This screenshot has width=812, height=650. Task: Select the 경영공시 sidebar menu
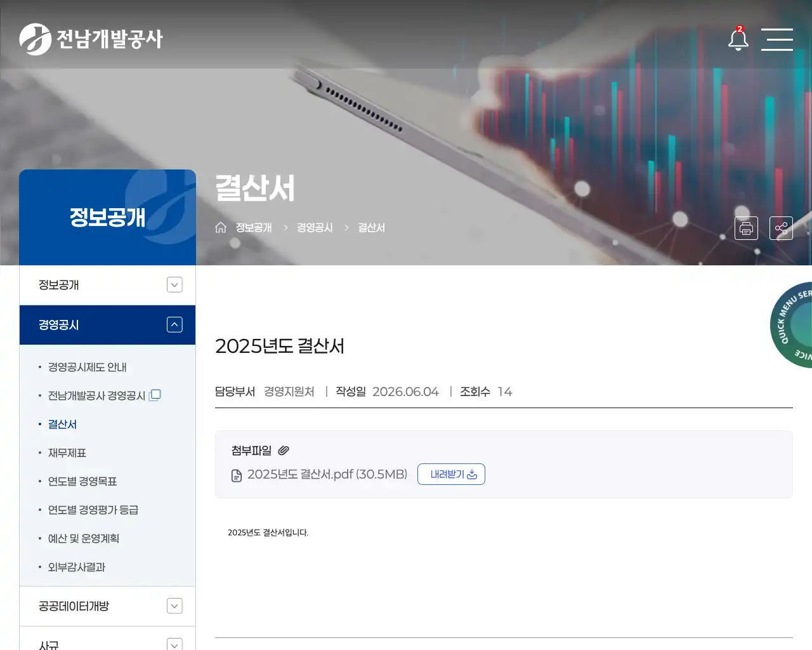(107, 325)
